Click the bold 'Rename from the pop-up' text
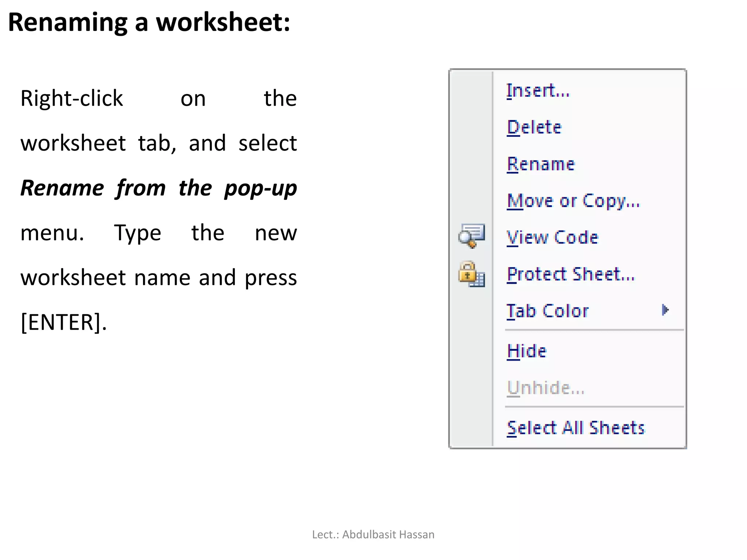 point(159,188)
